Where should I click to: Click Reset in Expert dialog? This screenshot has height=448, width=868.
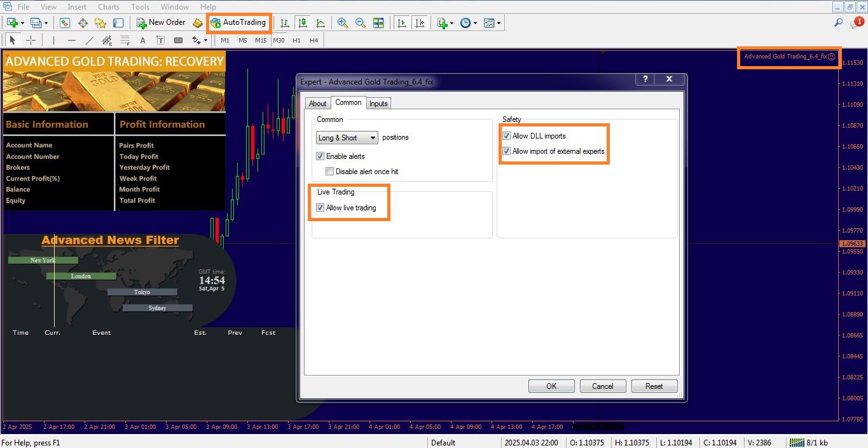pos(654,386)
